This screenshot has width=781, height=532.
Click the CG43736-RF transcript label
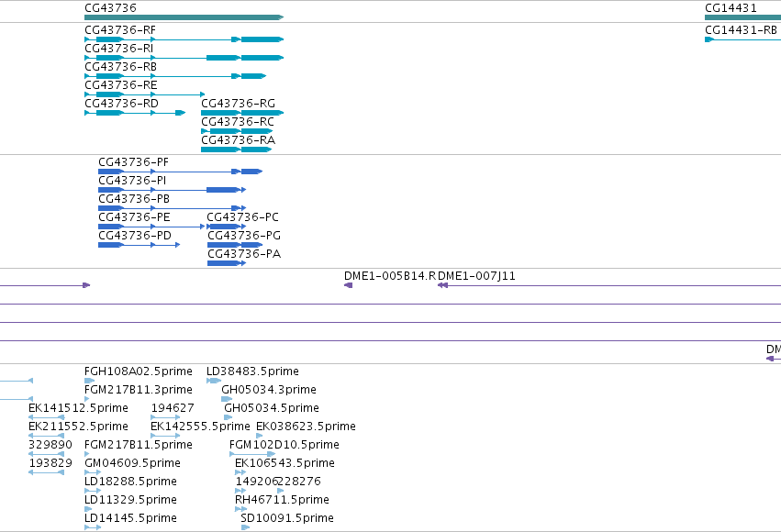coord(120,30)
